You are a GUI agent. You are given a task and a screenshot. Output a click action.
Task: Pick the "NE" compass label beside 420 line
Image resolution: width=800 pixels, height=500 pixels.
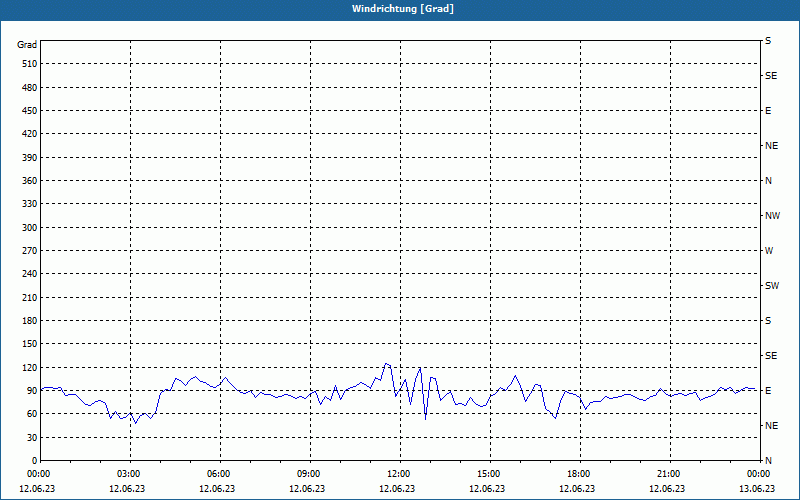[771, 146]
